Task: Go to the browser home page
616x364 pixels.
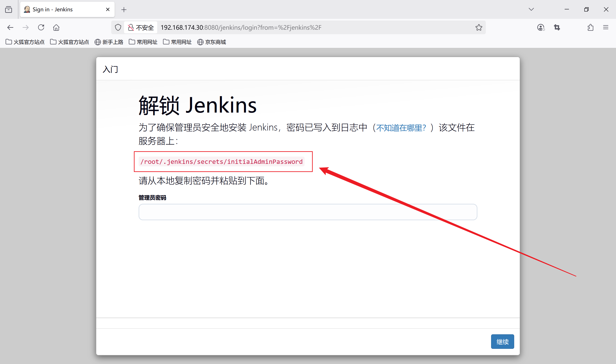Action: pos(56,28)
